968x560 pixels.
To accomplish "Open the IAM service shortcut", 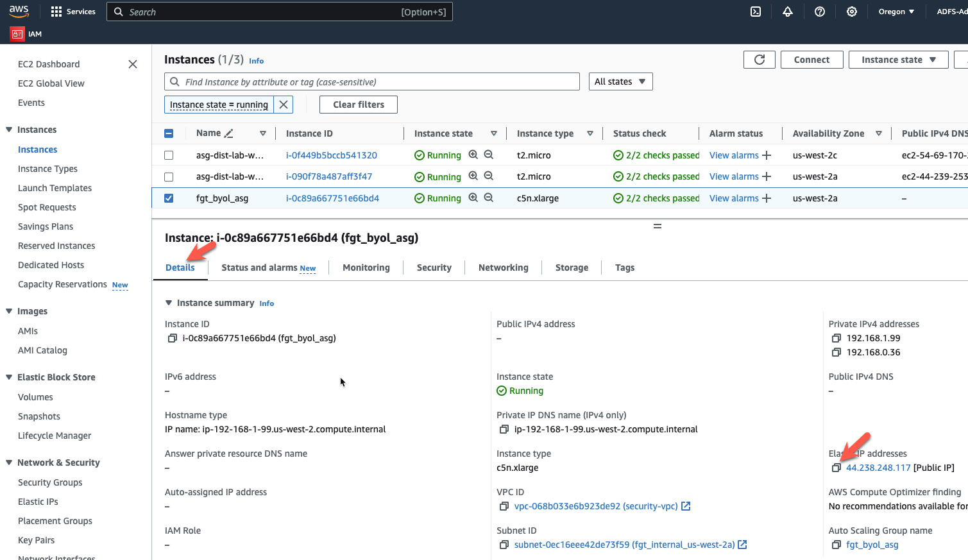I will pyautogui.click(x=26, y=34).
